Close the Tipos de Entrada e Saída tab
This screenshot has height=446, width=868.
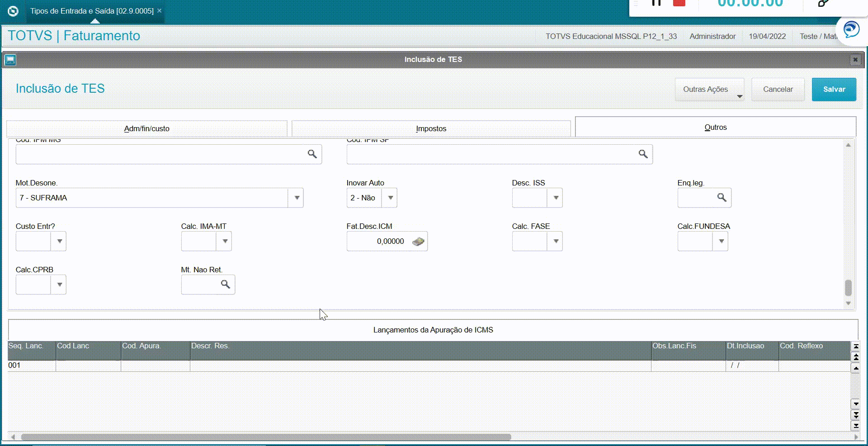pyautogui.click(x=159, y=10)
